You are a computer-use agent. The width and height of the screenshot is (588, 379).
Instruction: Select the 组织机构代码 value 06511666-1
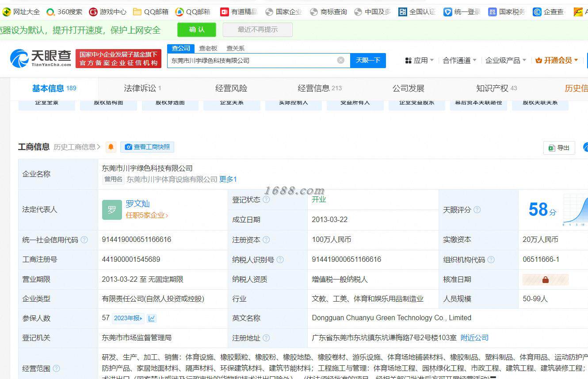pyautogui.click(x=541, y=260)
